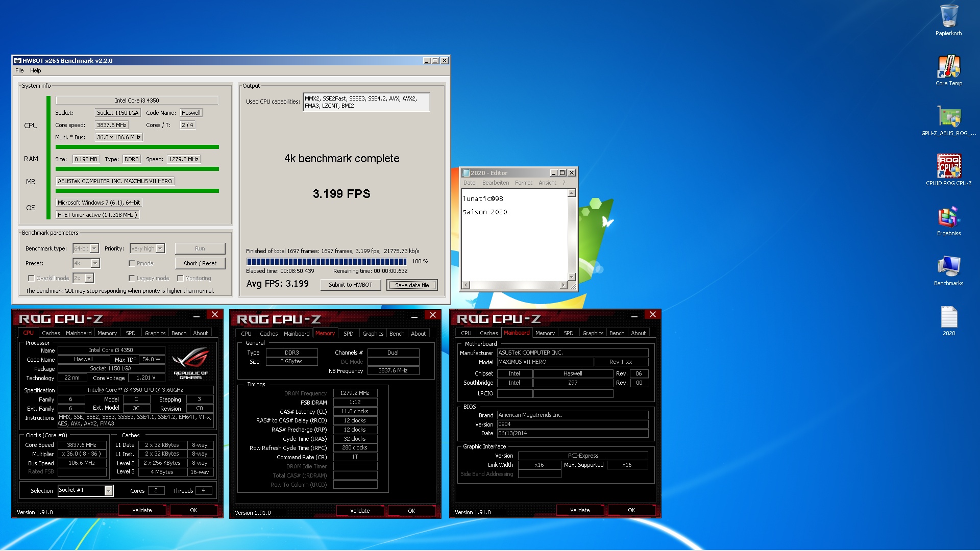Click Validate in right CPU-Z Mainboard window
The image size is (980, 551).
[x=580, y=510]
